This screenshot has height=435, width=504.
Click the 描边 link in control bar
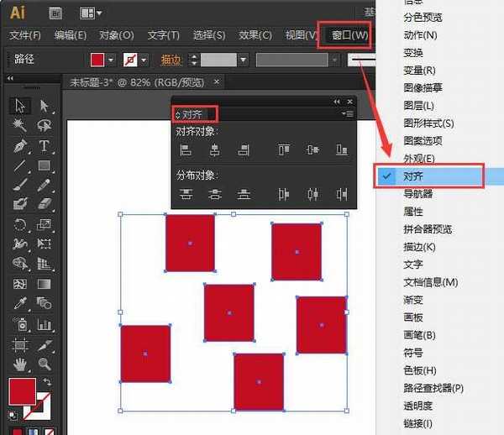171,60
